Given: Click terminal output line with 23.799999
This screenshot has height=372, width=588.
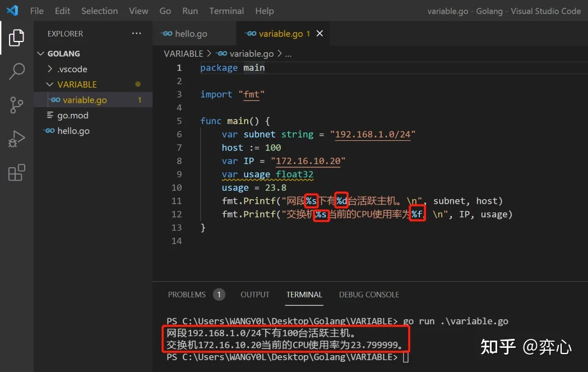Looking at the screenshot, I should [x=285, y=345].
